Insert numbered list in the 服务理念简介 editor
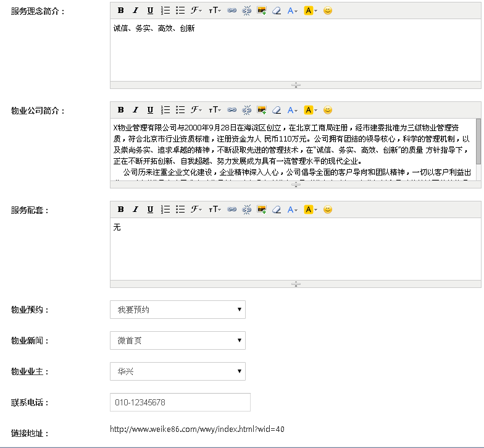Screen dimensions: 484x448 click(165, 11)
